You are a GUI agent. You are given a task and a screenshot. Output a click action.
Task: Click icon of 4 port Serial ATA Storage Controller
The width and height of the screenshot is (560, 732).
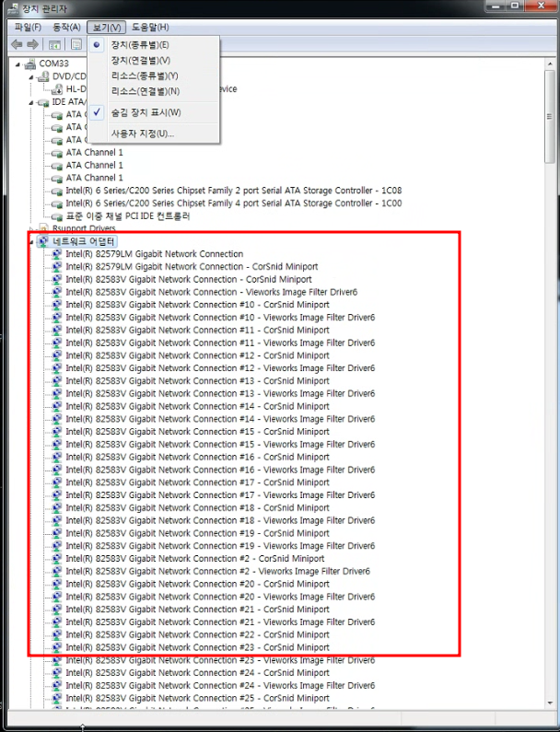[56, 203]
